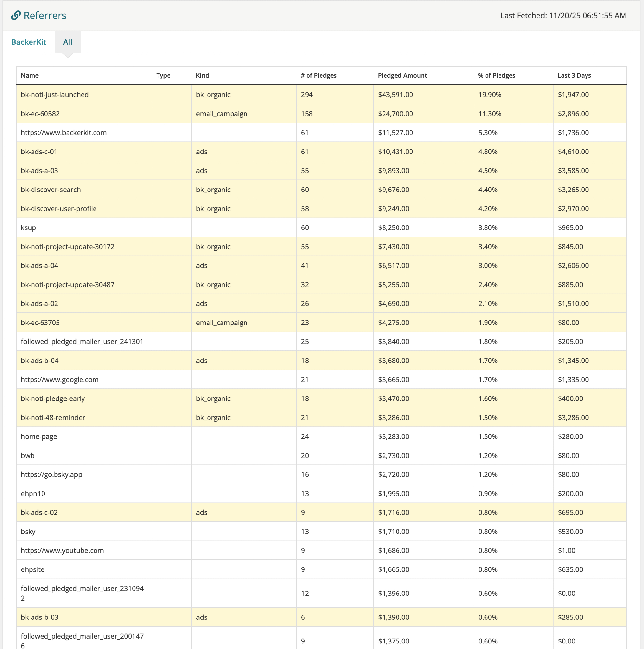Click the Name column header
The height and width of the screenshot is (649, 644).
point(30,75)
